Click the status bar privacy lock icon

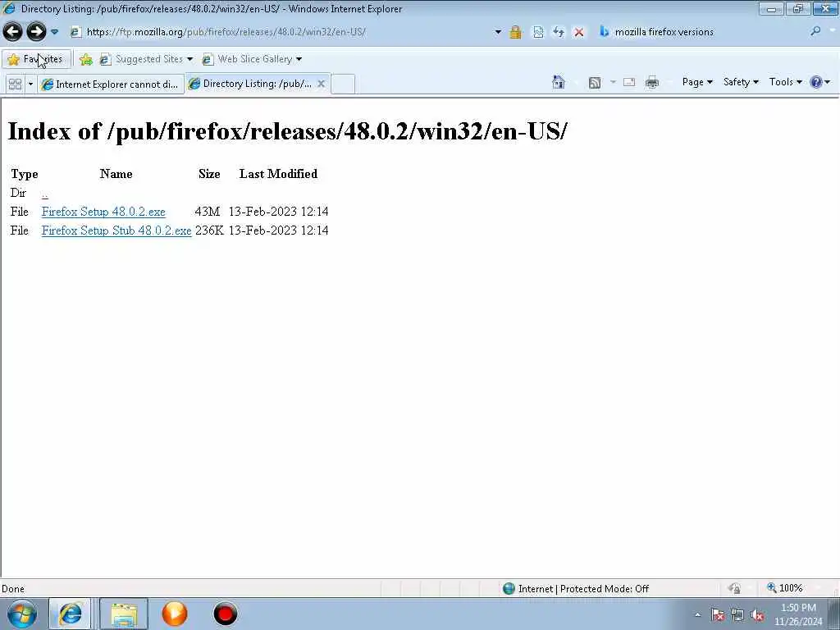[734, 588]
